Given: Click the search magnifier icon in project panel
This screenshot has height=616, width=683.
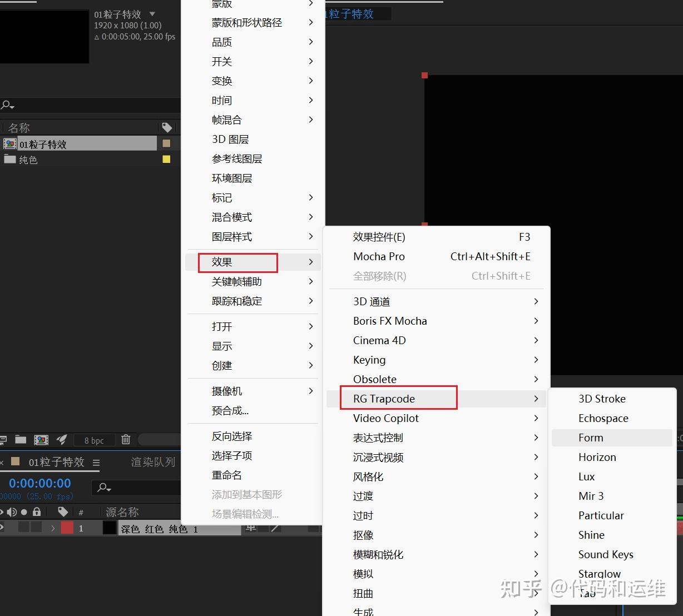Looking at the screenshot, I should [x=7, y=105].
